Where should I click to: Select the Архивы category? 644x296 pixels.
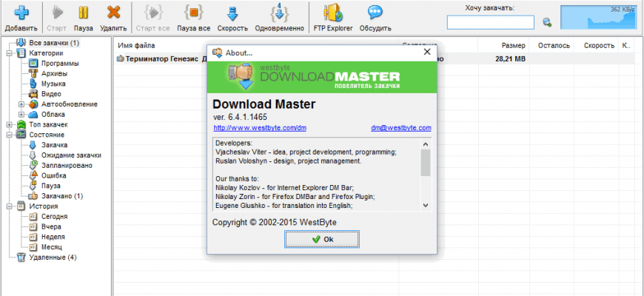click(54, 73)
